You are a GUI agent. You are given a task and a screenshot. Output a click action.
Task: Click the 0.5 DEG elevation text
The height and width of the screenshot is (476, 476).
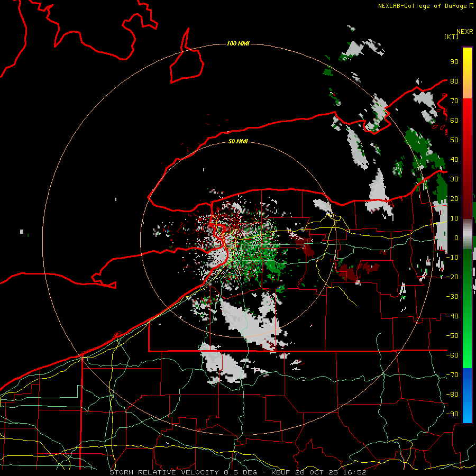(241, 472)
